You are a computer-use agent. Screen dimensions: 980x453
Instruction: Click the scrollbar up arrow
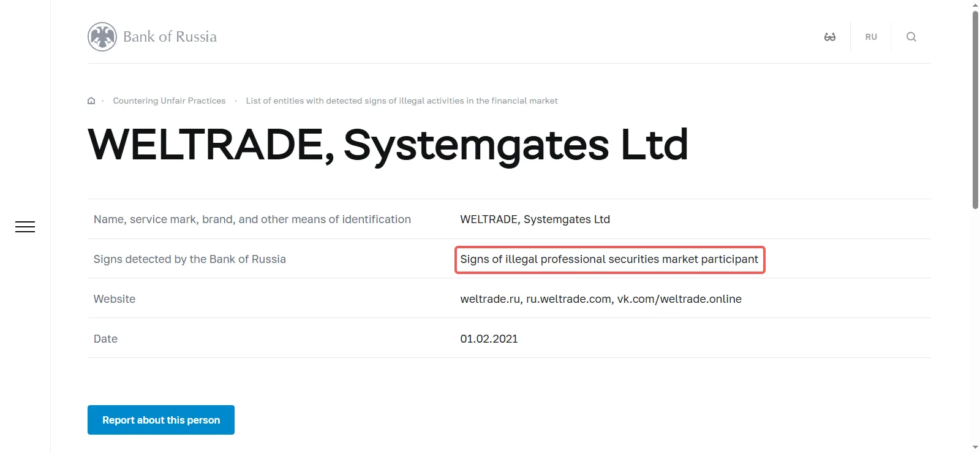(975, 5)
